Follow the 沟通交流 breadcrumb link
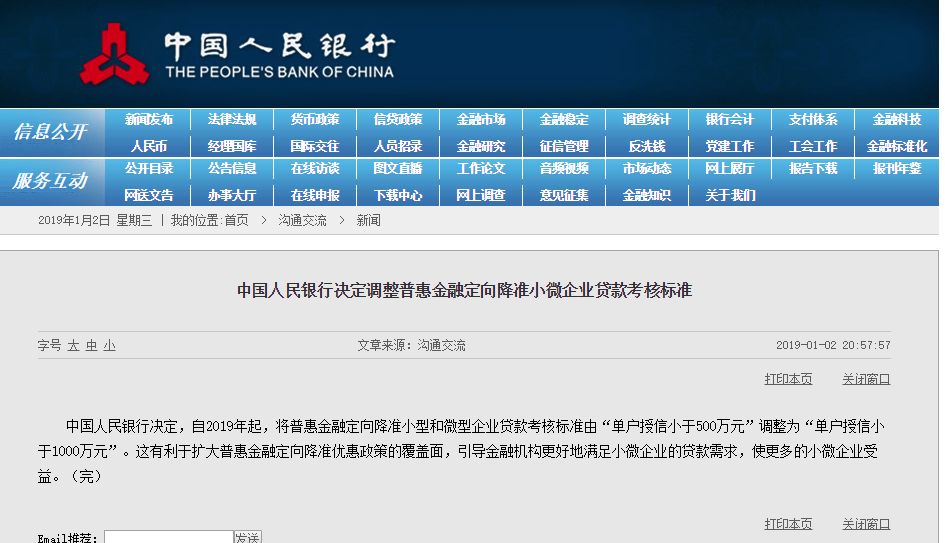 coord(303,221)
